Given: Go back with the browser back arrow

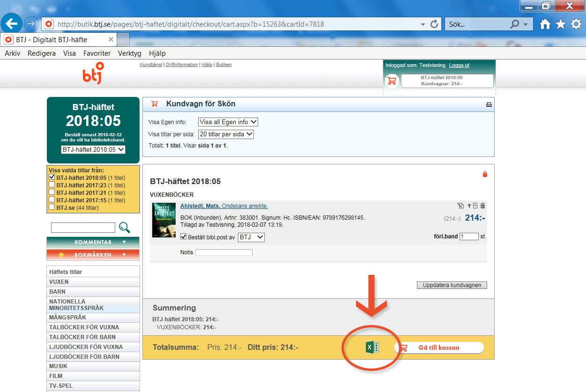Looking at the screenshot, I should (11, 23).
